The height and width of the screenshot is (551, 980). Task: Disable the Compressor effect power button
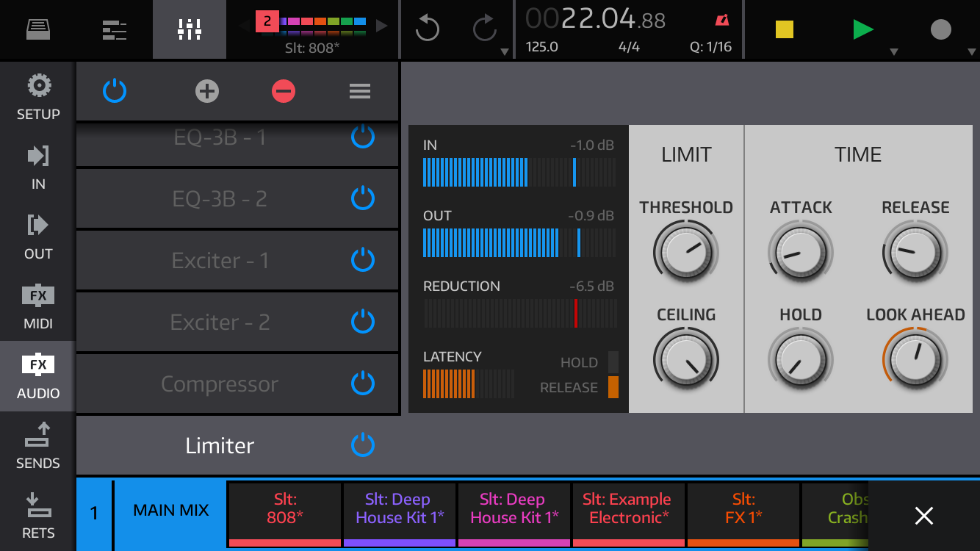click(x=362, y=383)
